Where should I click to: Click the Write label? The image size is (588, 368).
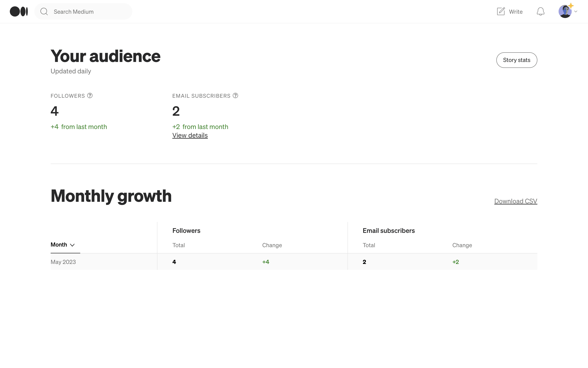(516, 12)
